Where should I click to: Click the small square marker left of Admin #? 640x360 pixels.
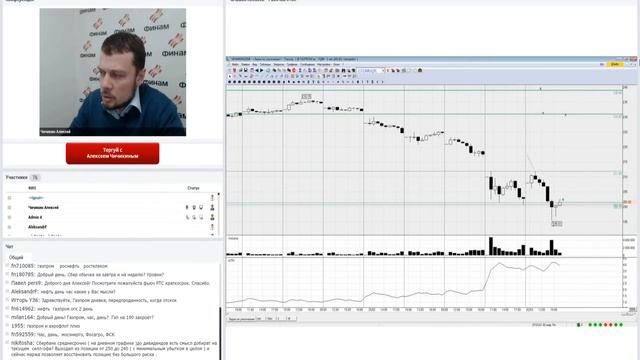(x=9, y=217)
